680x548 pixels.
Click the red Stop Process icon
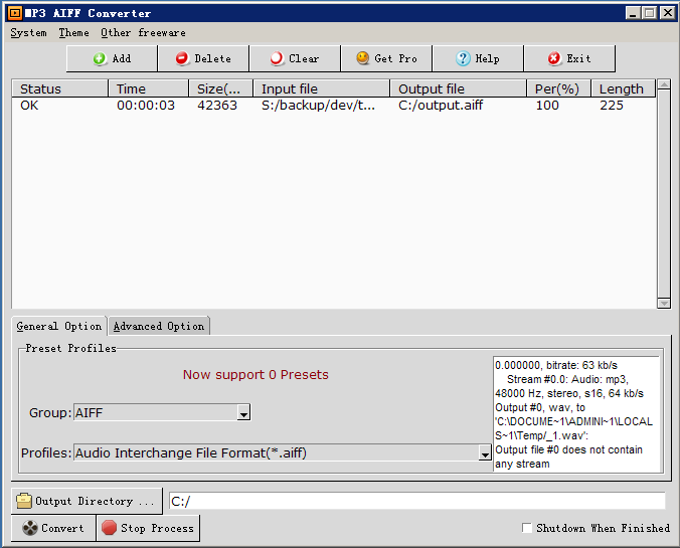(109, 528)
